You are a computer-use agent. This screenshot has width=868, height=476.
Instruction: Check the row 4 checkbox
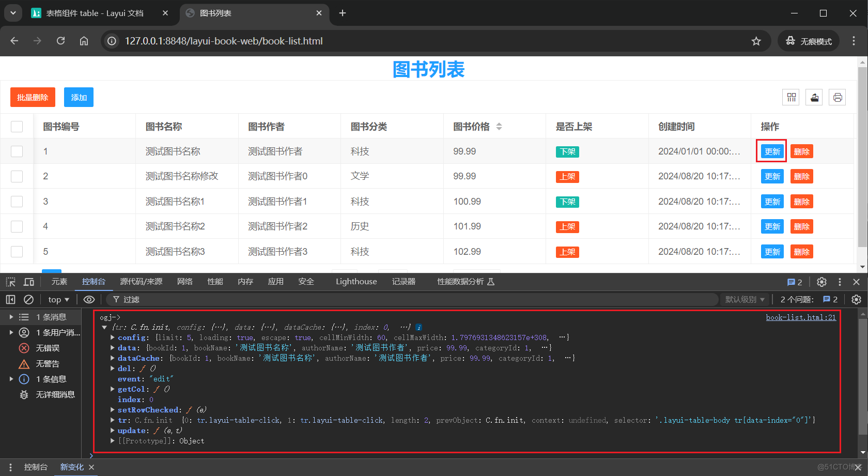(17, 226)
